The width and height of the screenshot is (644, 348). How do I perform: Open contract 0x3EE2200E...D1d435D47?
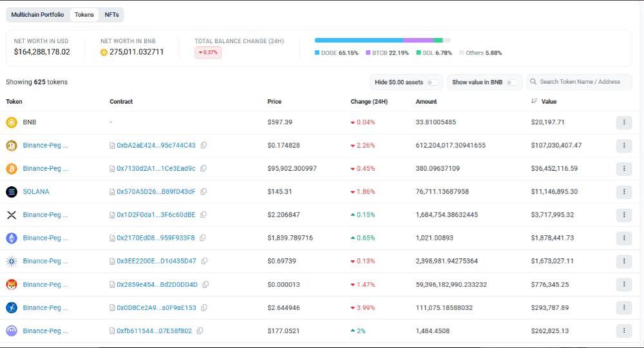156,261
